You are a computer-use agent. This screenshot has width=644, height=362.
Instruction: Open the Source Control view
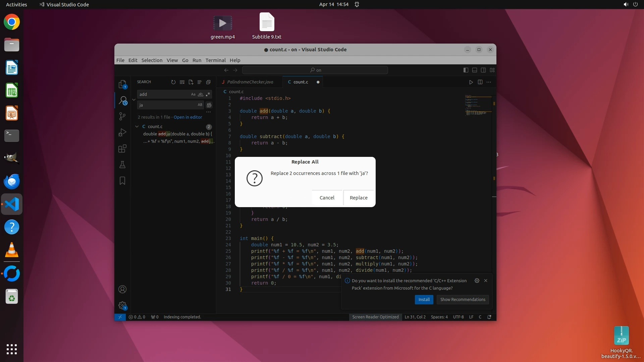(122, 116)
